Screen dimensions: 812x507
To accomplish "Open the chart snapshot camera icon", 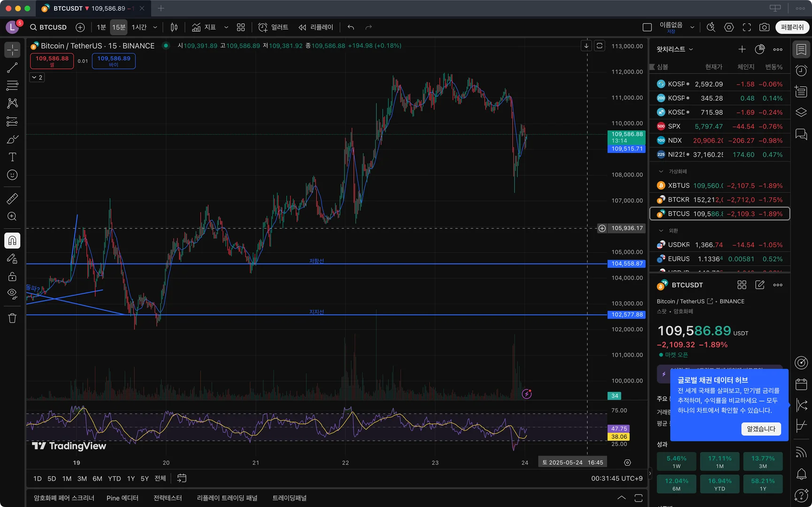I will 764,27.
